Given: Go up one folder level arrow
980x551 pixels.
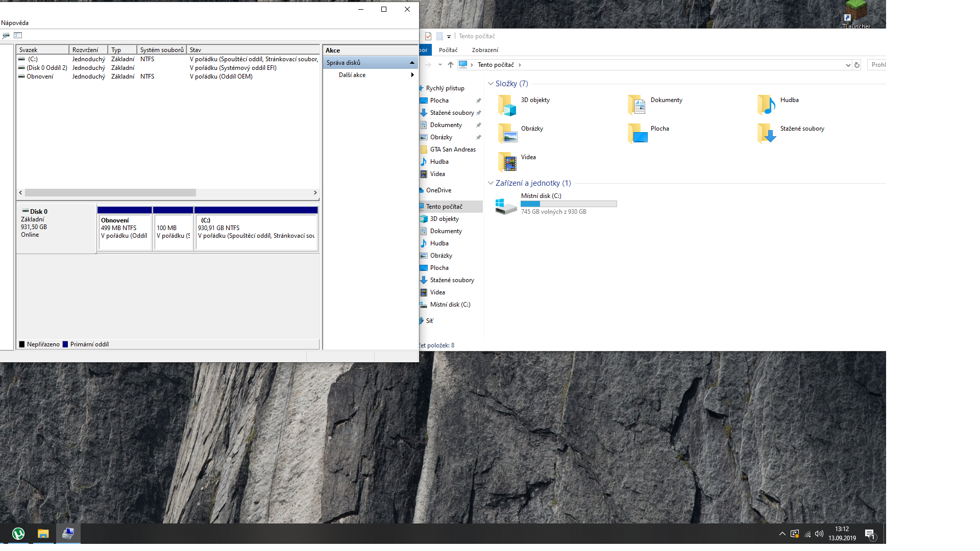Looking at the screenshot, I should (x=450, y=65).
